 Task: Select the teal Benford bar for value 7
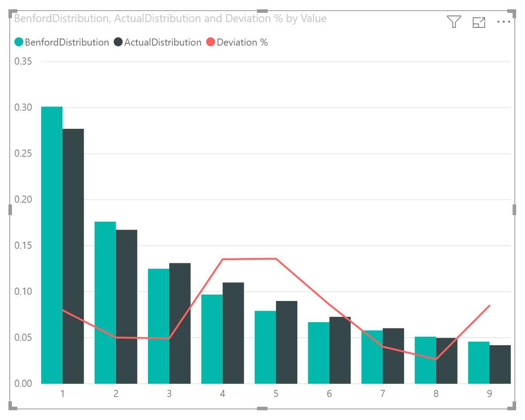click(x=372, y=357)
